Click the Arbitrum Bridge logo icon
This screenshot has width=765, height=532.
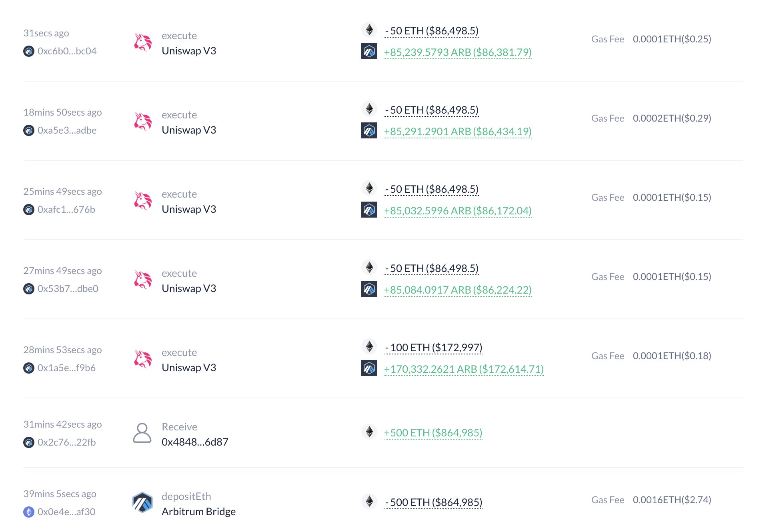pyautogui.click(x=142, y=503)
